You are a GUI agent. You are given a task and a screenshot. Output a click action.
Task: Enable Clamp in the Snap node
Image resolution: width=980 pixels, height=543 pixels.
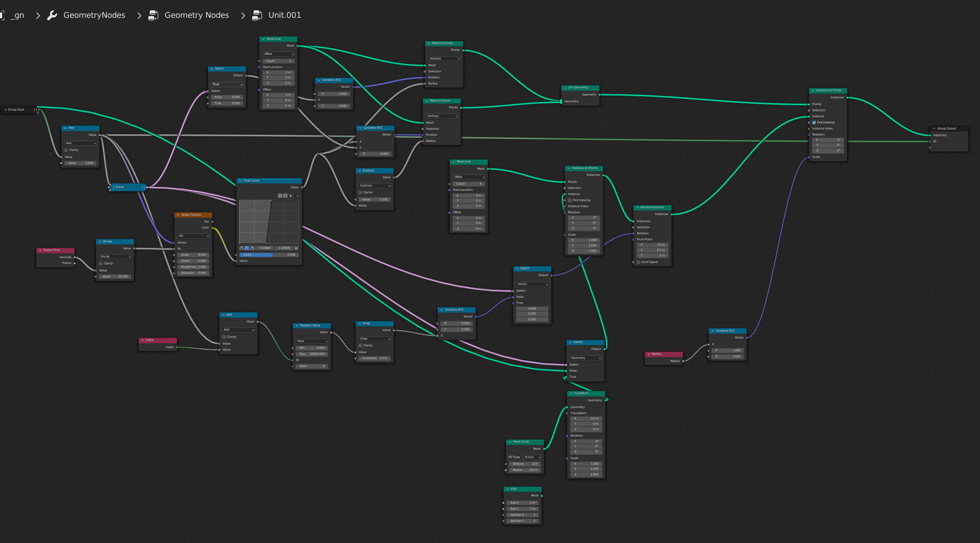coord(360,345)
